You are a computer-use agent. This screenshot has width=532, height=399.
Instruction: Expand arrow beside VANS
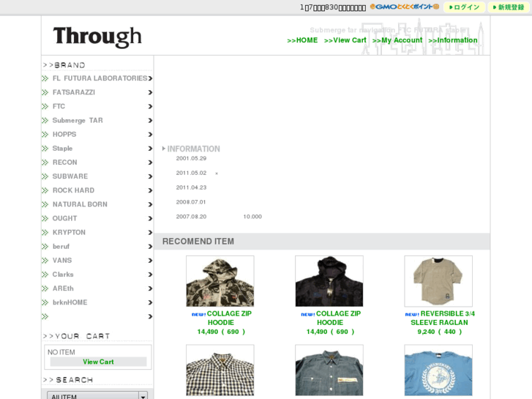[150, 261]
